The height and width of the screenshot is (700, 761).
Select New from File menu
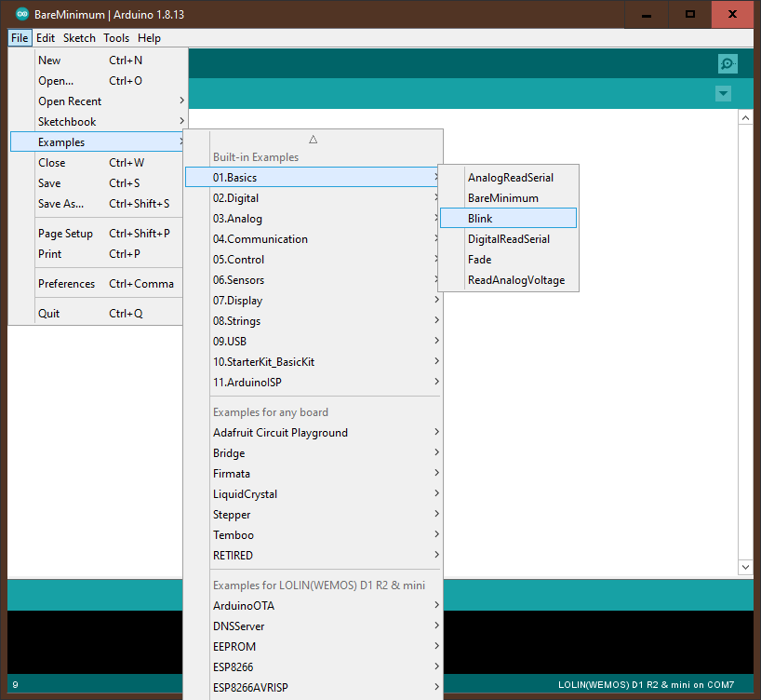(x=96, y=61)
